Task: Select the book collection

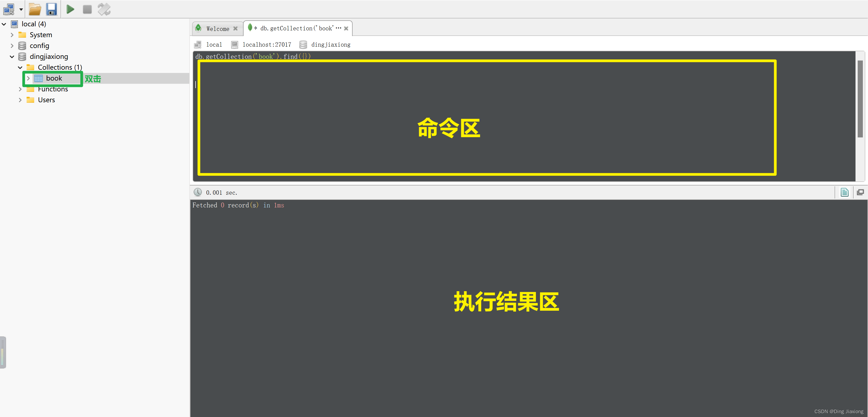Action: click(x=54, y=78)
